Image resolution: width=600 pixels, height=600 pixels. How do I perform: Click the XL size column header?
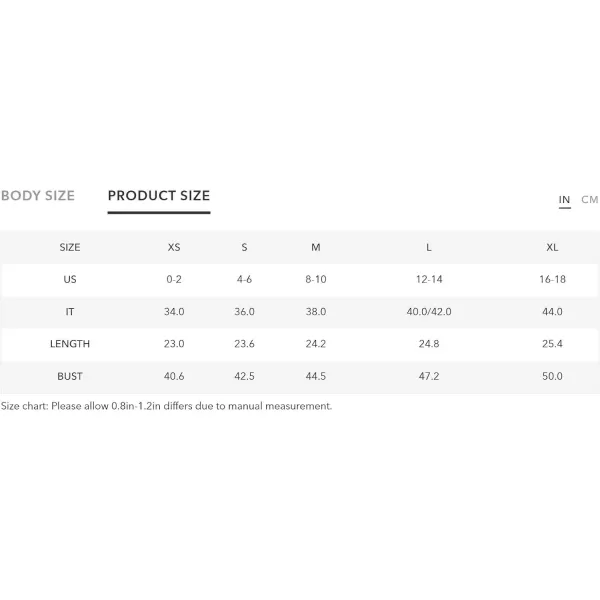click(552, 247)
